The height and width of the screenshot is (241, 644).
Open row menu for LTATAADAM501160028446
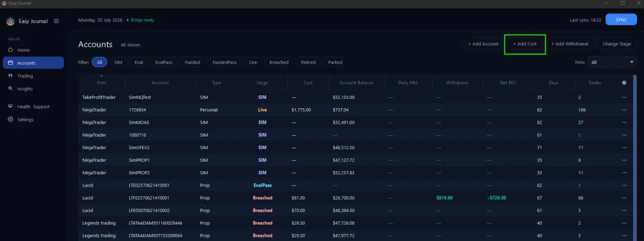[x=624, y=223]
